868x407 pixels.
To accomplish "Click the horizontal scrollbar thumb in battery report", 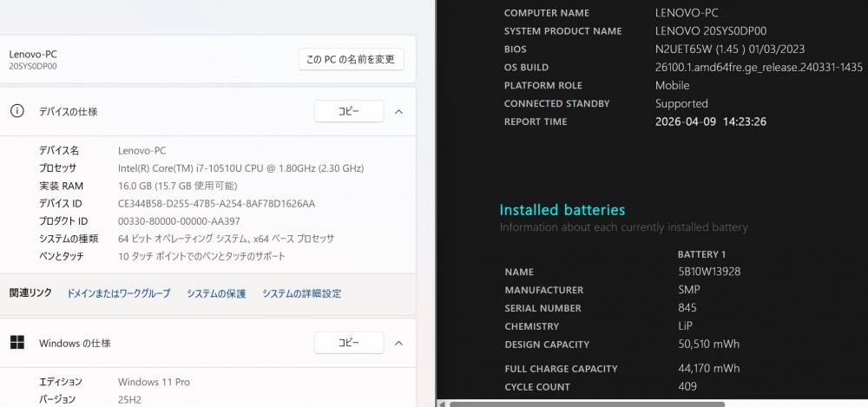I will [586, 404].
